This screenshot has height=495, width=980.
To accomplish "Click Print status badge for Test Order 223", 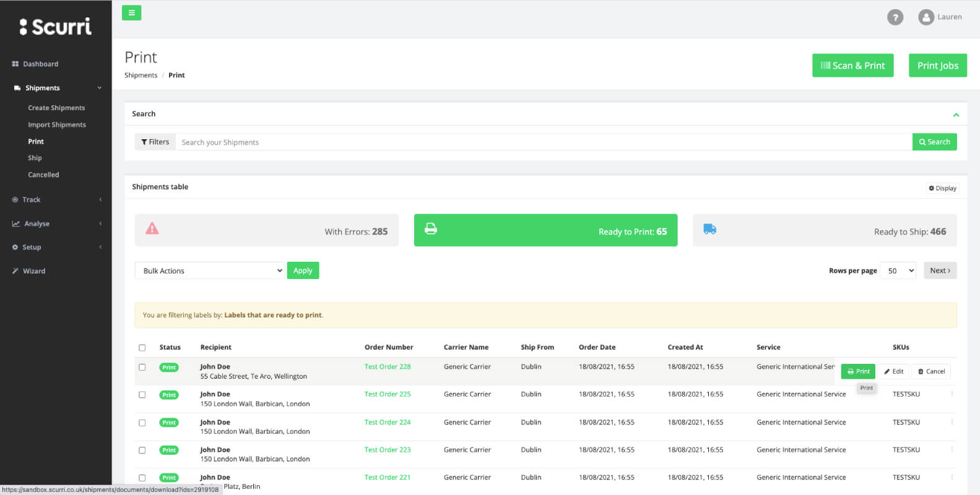I will tap(169, 450).
